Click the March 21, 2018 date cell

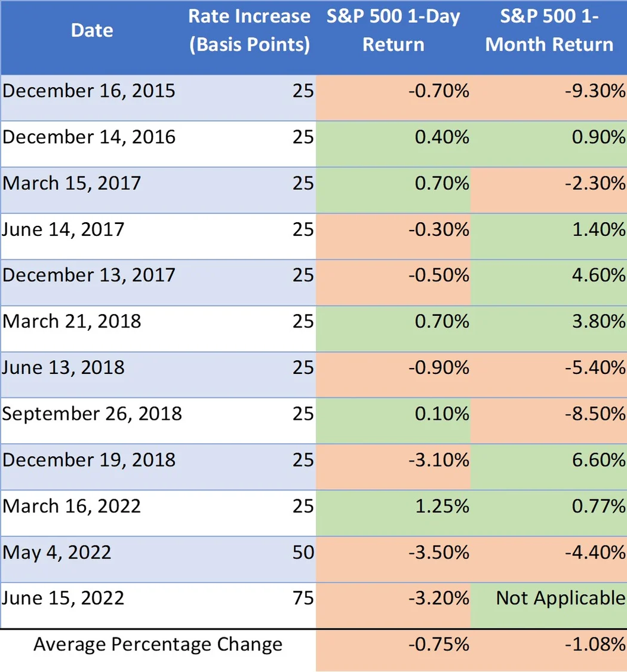coord(72,321)
